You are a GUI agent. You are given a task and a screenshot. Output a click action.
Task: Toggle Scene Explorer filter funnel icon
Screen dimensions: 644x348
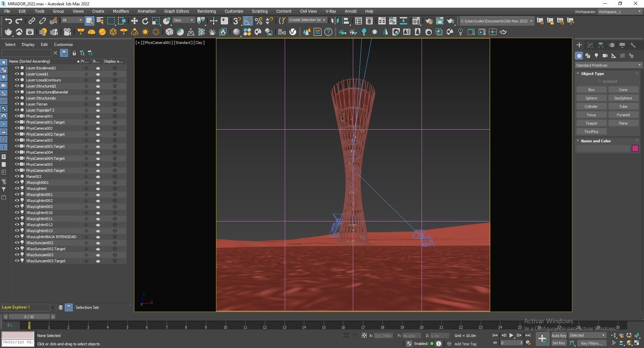64,53
